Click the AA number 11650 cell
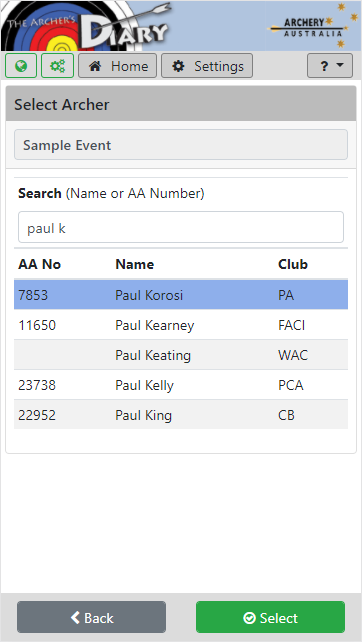 [37, 325]
